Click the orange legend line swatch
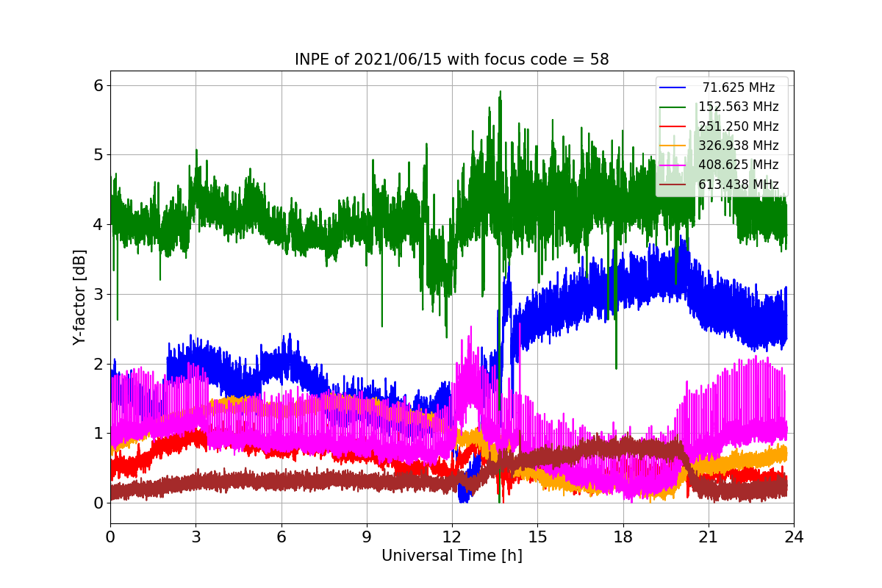Viewport: 882px width, 588px height. [x=673, y=146]
